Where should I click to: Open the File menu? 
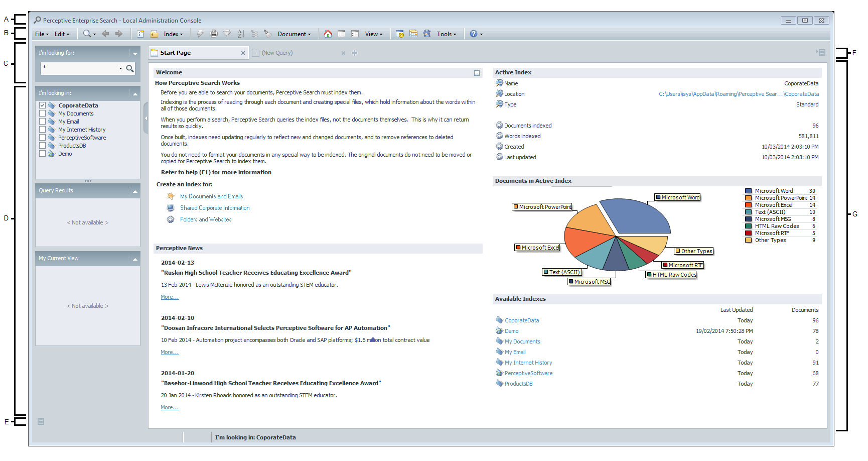click(42, 34)
